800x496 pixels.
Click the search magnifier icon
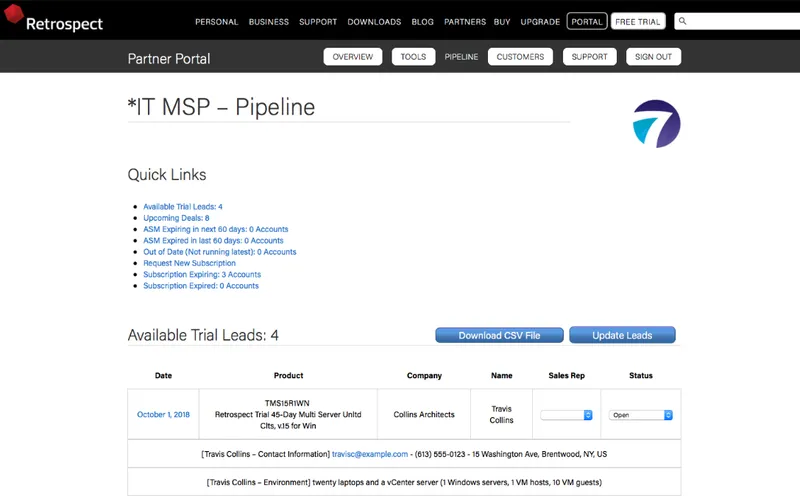coord(682,21)
